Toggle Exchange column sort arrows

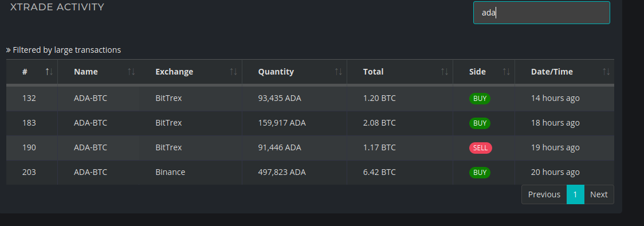[234, 72]
